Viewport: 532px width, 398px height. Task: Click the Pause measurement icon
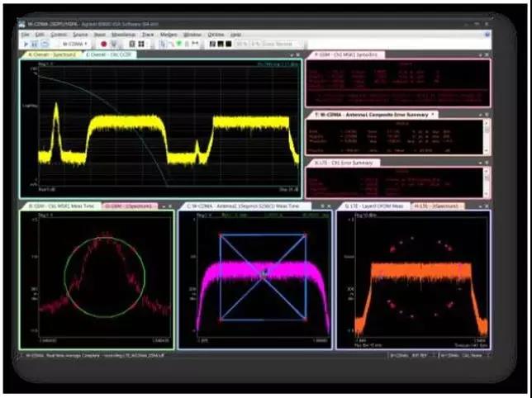pos(33,44)
